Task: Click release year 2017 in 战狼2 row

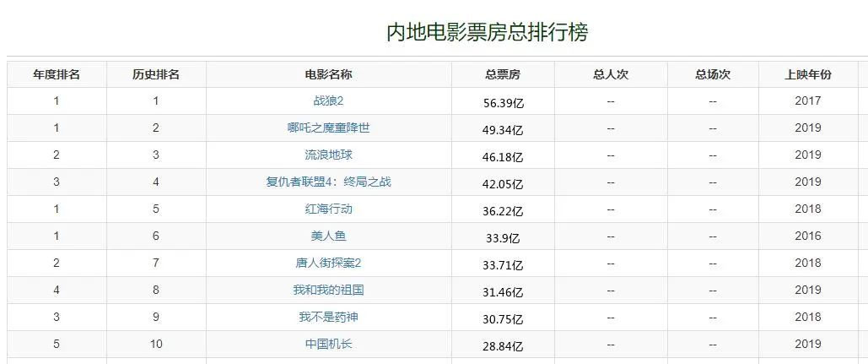Action: click(x=807, y=101)
